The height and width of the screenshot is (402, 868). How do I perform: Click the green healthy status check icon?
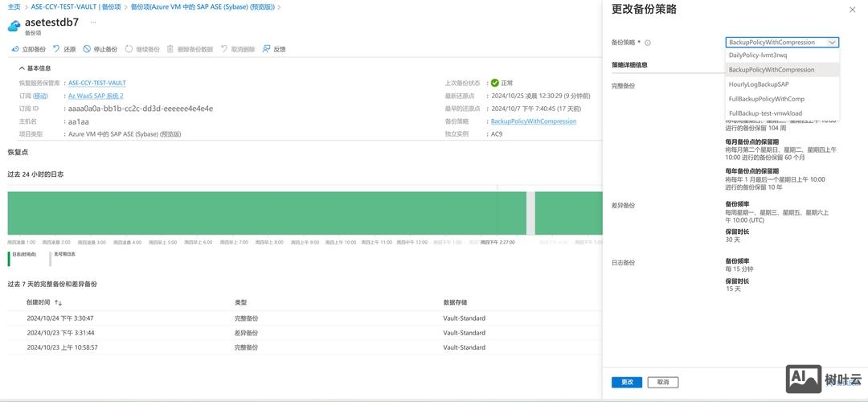(x=495, y=83)
